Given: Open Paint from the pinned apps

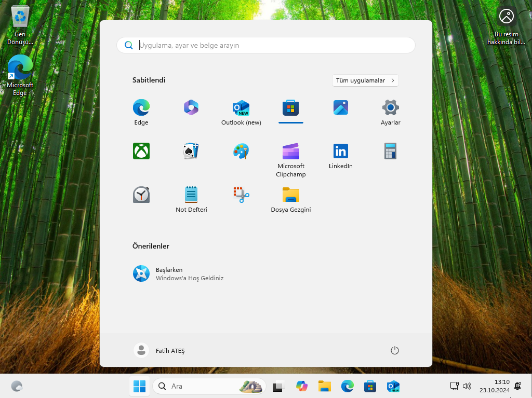Looking at the screenshot, I should click(241, 151).
